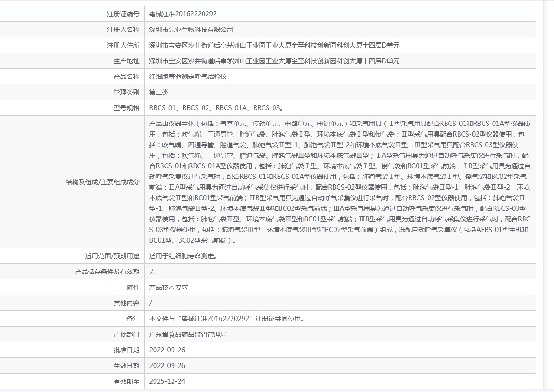The height and width of the screenshot is (392, 554).
Task: Click the 其他内容 label cell
Action: coord(126,303)
